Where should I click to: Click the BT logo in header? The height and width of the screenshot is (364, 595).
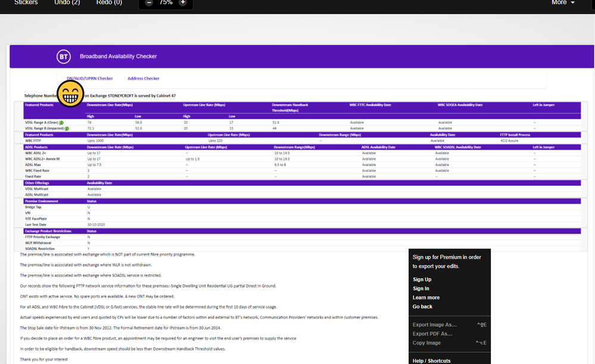click(x=64, y=57)
